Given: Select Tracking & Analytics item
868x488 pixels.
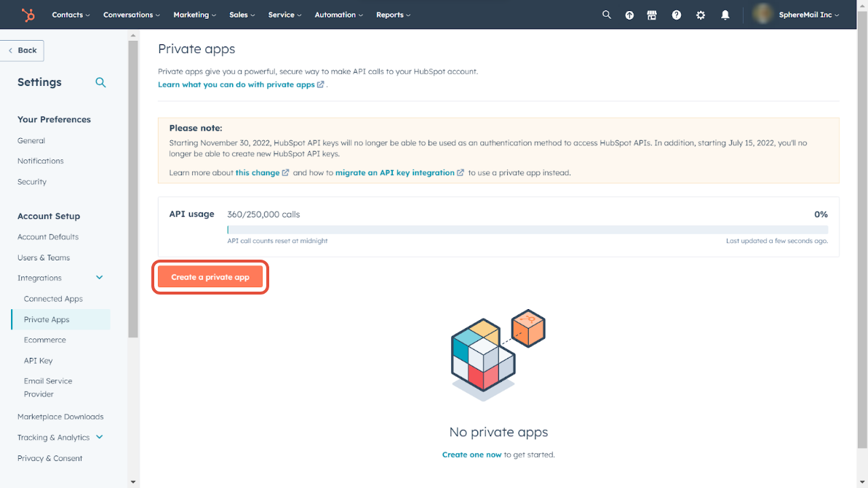Looking at the screenshot, I should tap(53, 438).
